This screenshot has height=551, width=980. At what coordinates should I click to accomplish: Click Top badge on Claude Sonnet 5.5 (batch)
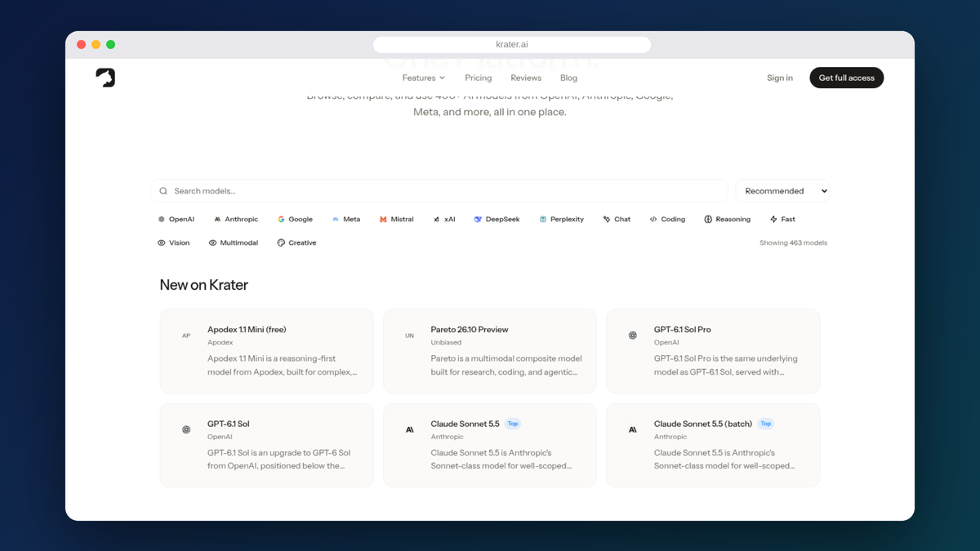pos(766,424)
